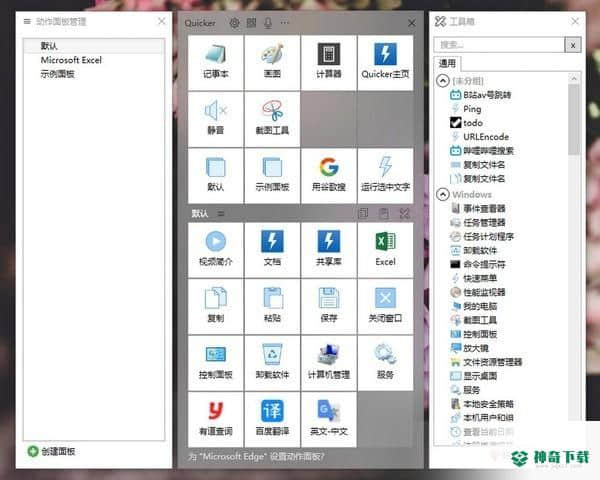Select todo in the toolbox list
This screenshot has width=600, height=480.
click(466, 123)
